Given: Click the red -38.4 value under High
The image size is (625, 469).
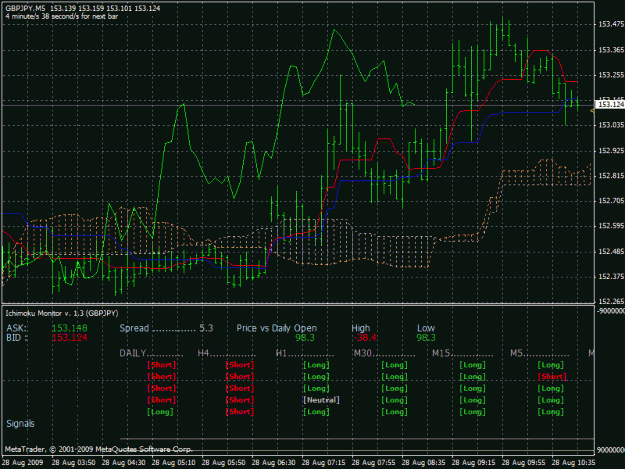Looking at the screenshot, I should 365,338.
